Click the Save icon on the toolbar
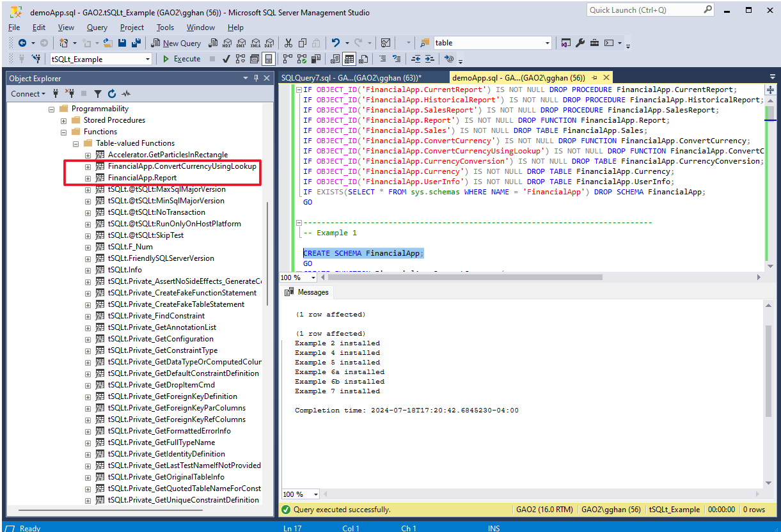The width and height of the screenshot is (781, 532). click(122, 43)
